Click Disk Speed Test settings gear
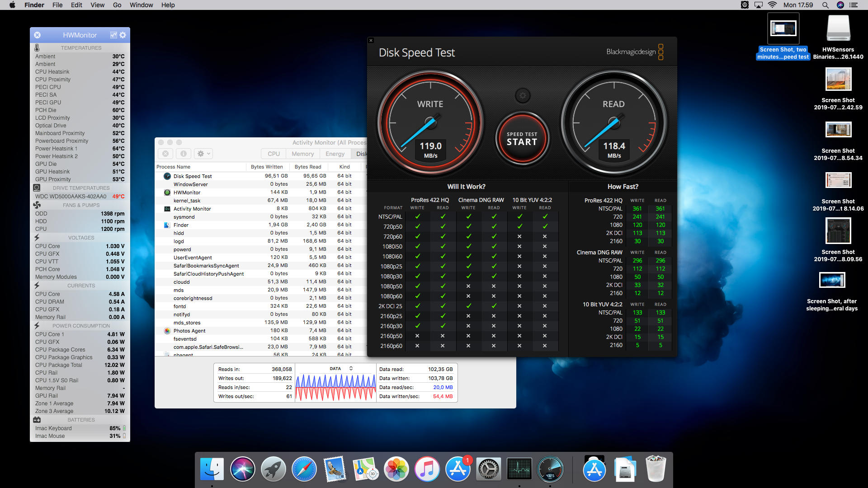 point(523,95)
